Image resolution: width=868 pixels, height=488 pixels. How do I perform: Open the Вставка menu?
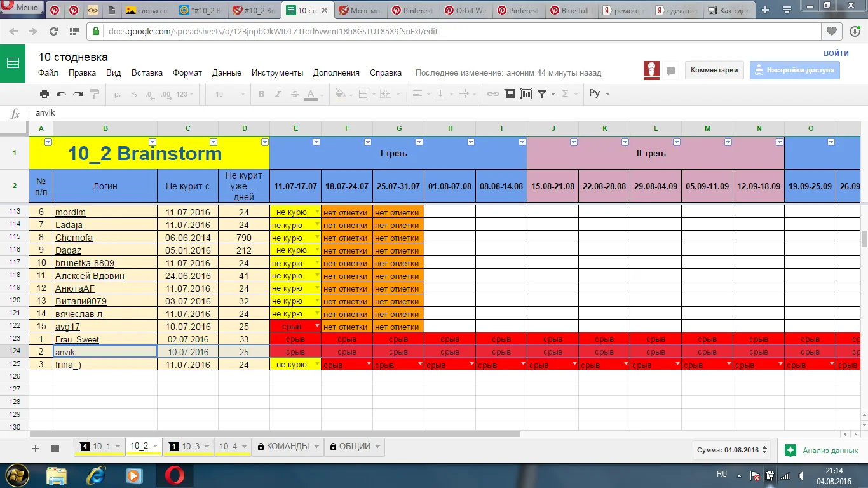coord(147,72)
